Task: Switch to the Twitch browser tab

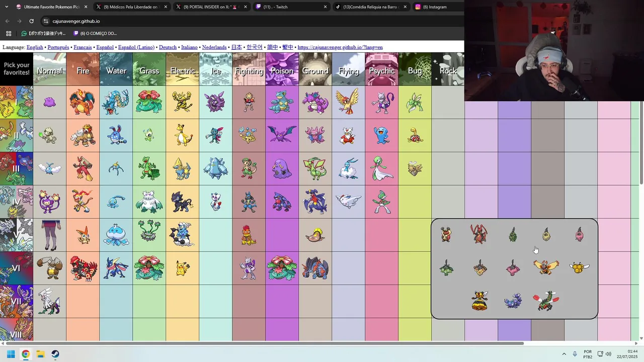Action: click(292, 7)
